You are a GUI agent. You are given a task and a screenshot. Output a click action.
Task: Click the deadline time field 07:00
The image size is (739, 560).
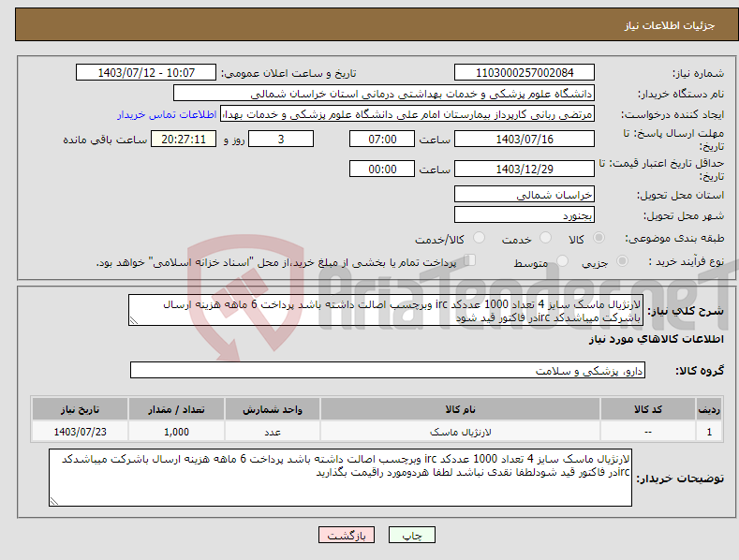(x=382, y=139)
